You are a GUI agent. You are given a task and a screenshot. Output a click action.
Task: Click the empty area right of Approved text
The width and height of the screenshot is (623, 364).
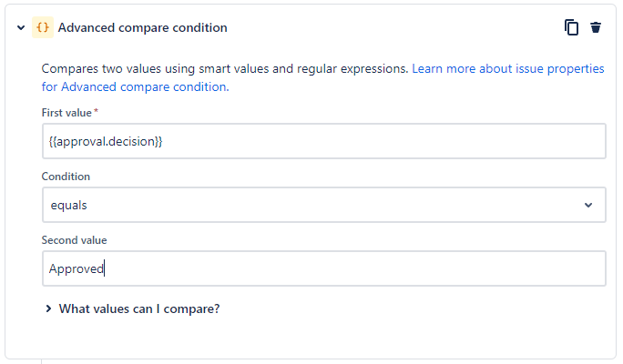pyautogui.click(x=353, y=268)
